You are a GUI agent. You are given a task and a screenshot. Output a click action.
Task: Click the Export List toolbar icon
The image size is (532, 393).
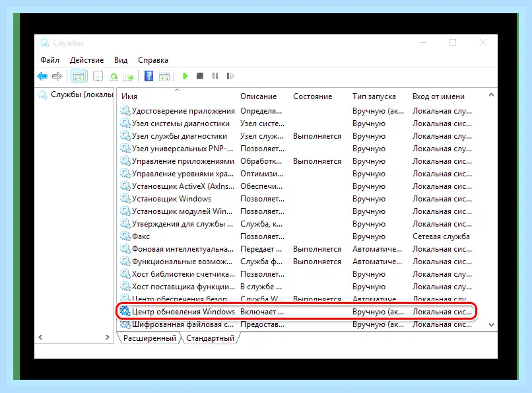coord(129,77)
